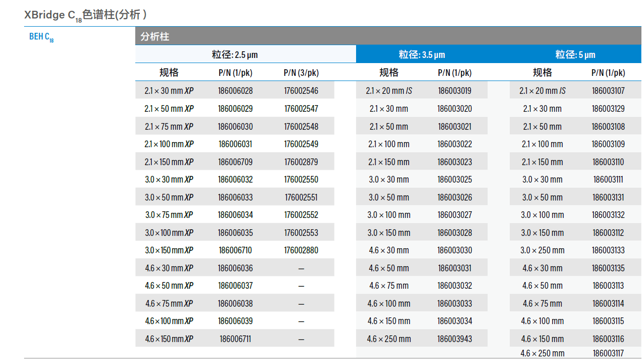Select part number 186003031
The height and width of the screenshot is (360, 644).
point(454,268)
